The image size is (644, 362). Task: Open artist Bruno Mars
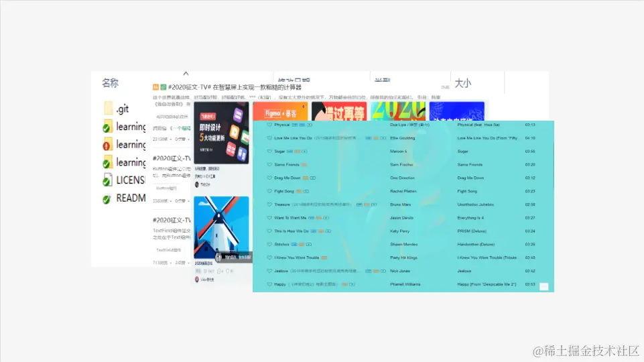[x=401, y=204]
